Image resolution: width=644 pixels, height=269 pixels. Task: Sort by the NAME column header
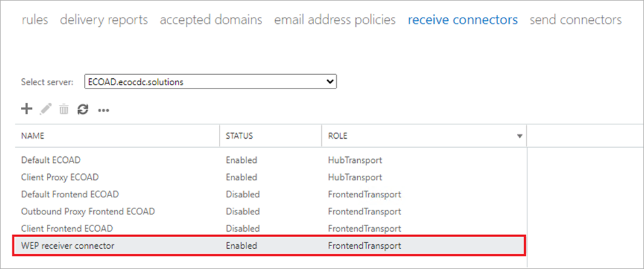pos(33,136)
